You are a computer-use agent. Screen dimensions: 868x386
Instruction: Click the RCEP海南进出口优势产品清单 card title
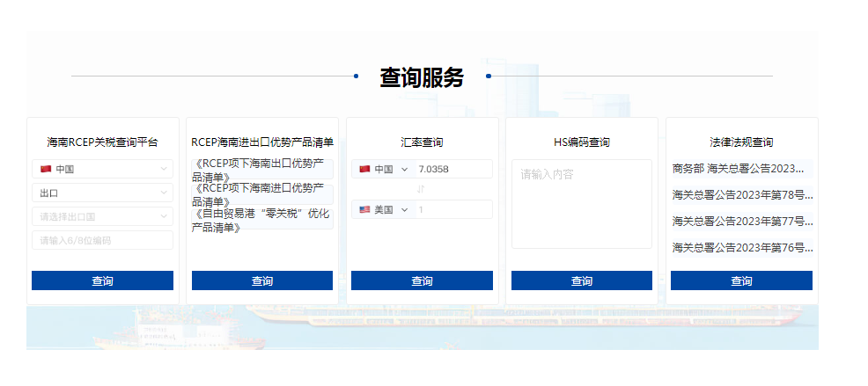(x=262, y=142)
